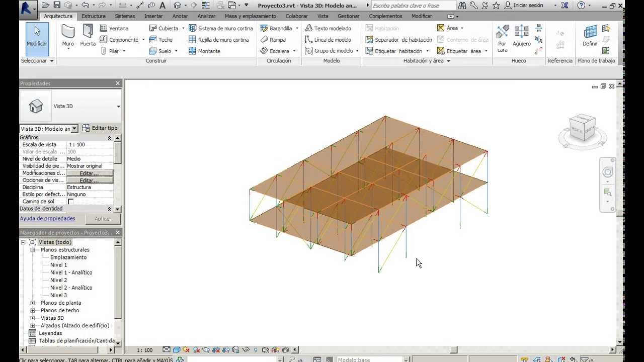
Task: Collapse the Gráficos properties section
Action: tap(109, 138)
